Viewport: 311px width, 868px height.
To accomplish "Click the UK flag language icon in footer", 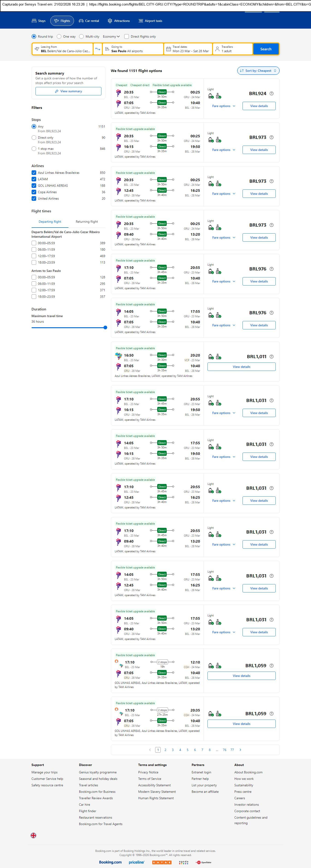I will click(33, 835).
